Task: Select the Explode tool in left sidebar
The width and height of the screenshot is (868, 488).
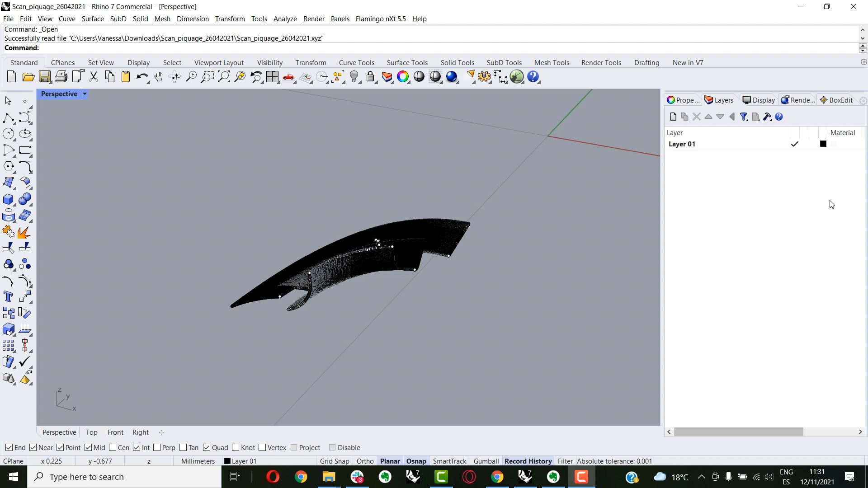Action: point(24,232)
